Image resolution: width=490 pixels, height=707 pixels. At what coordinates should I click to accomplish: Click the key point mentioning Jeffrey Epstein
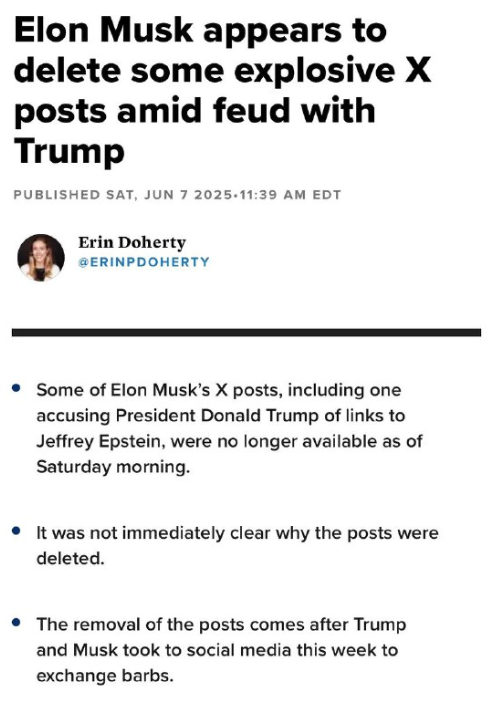pyautogui.click(x=229, y=428)
